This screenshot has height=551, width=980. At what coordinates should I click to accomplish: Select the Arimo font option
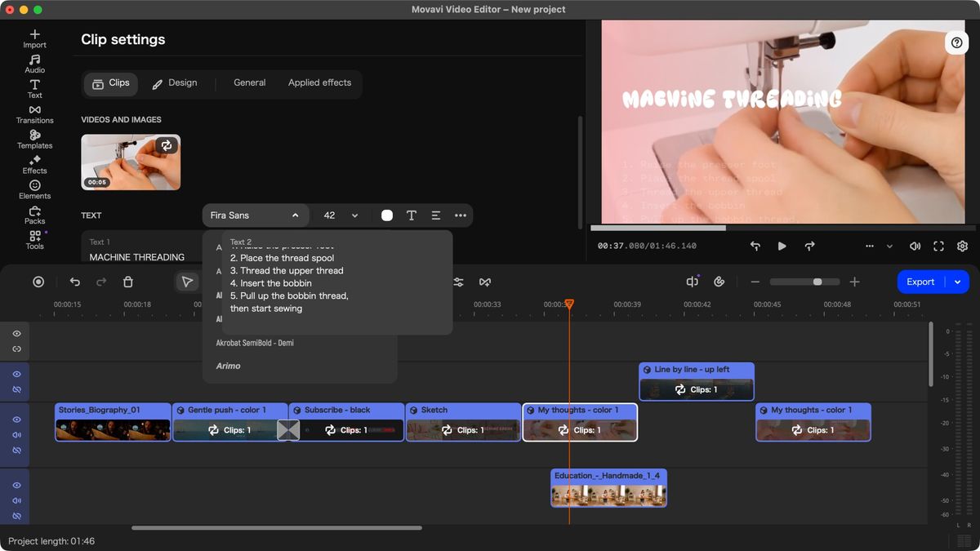tap(229, 367)
